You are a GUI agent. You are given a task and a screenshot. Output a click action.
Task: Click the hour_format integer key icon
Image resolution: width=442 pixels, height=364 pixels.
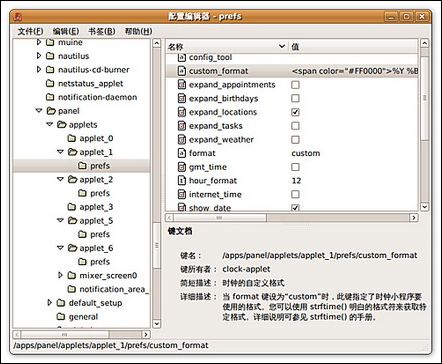tap(181, 181)
